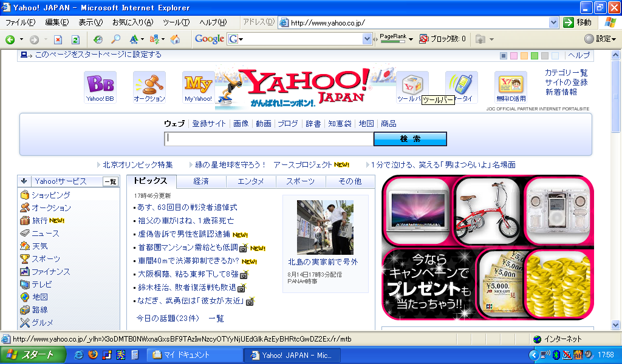Open the 今日の話題(23件) link
This screenshot has height=364, width=622.
click(x=168, y=318)
